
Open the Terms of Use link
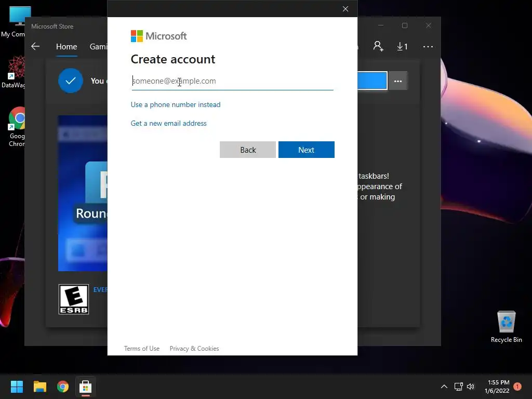(x=142, y=349)
